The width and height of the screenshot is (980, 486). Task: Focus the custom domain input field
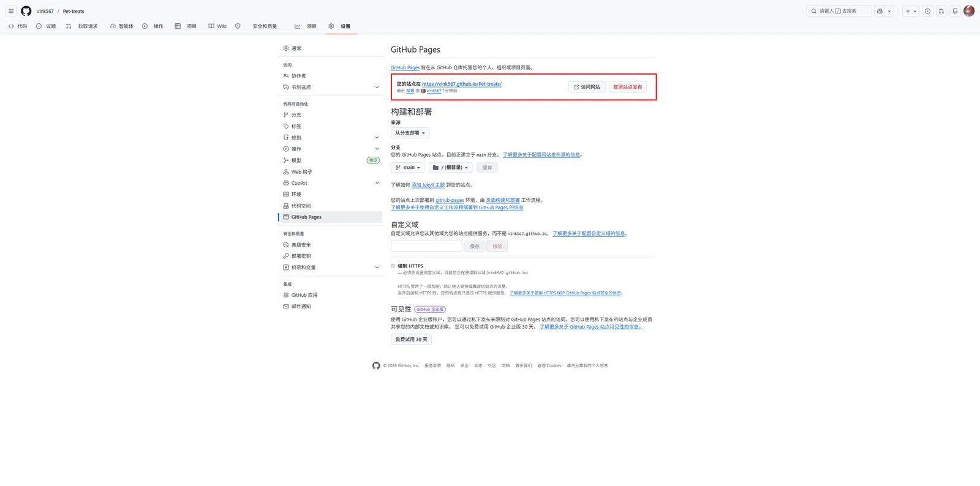click(x=427, y=246)
